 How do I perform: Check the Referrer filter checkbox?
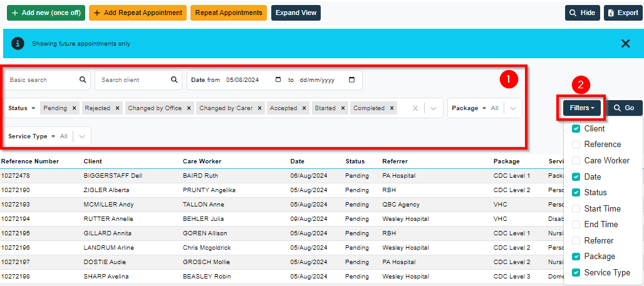(576, 240)
